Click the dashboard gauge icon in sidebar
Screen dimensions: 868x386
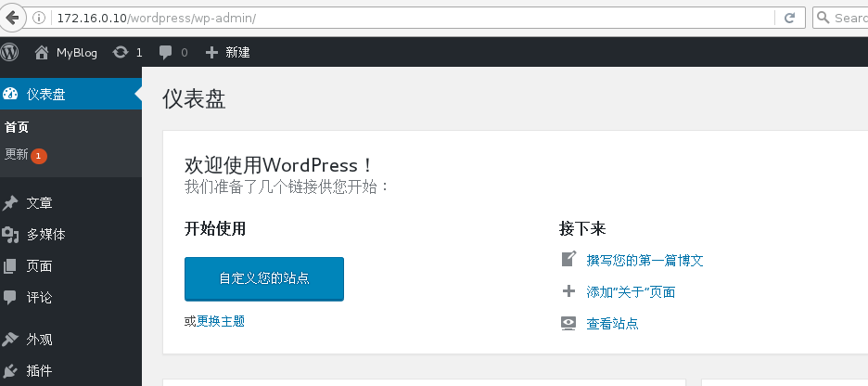click(10, 94)
